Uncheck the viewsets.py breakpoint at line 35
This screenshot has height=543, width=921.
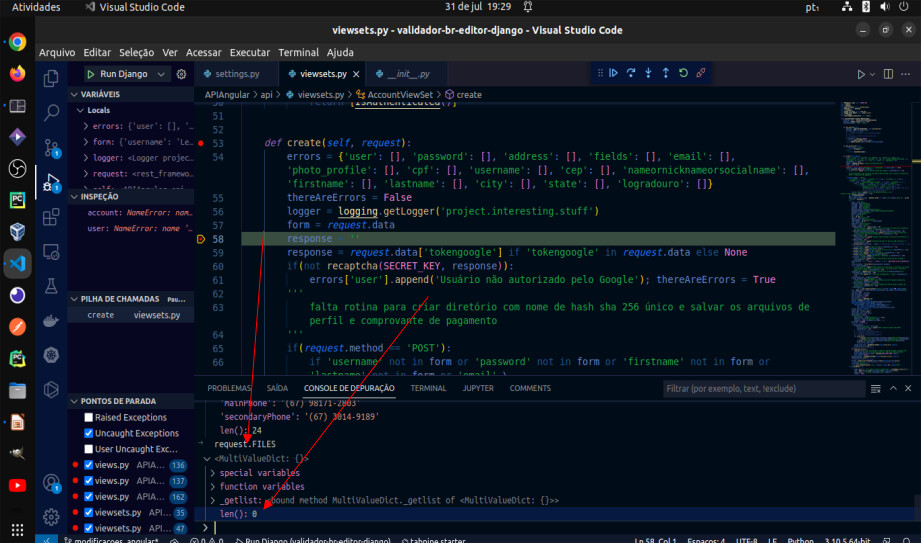click(89, 512)
